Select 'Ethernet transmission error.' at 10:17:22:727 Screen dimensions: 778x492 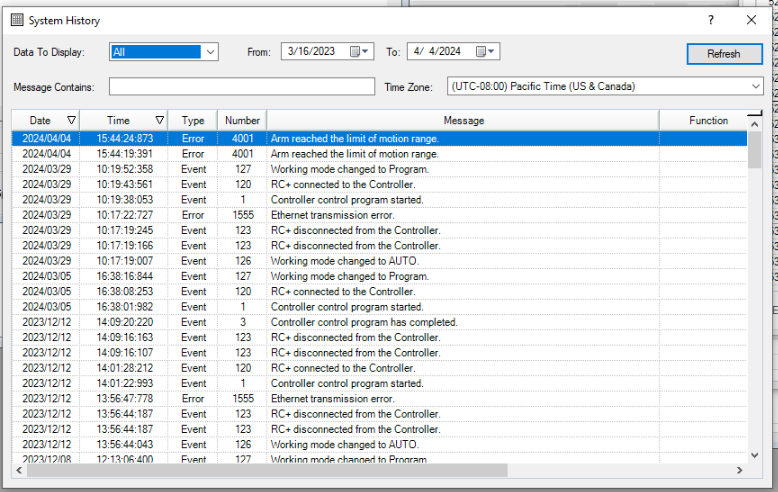click(380, 215)
